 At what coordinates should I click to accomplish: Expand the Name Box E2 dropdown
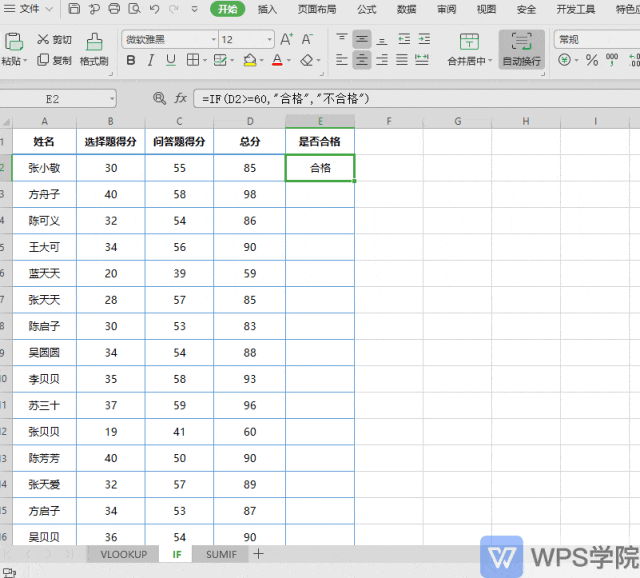(x=111, y=99)
